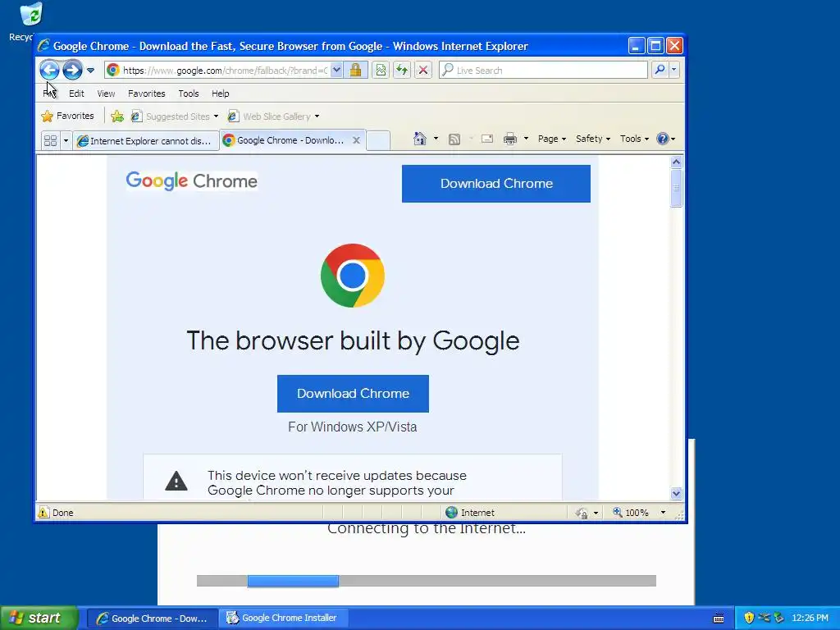The height and width of the screenshot is (630, 840).
Task: Click the Internet zone indicator in status bar
Action: tap(470, 513)
